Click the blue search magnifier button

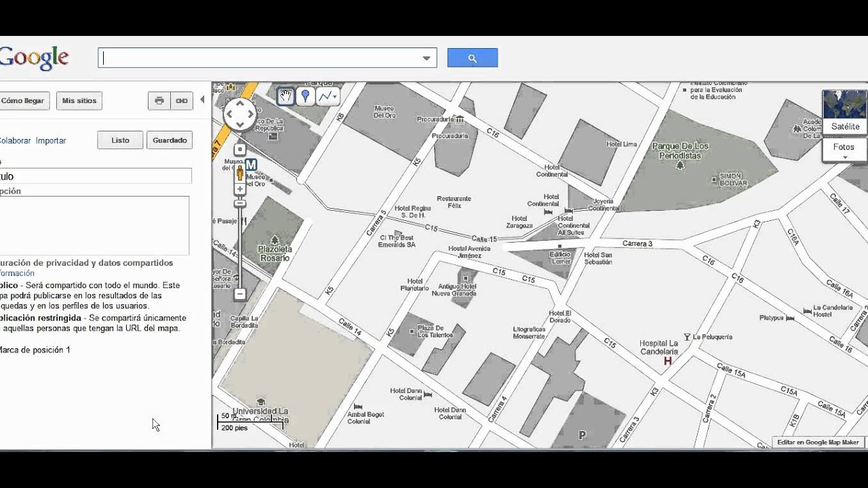pyautogui.click(x=473, y=58)
